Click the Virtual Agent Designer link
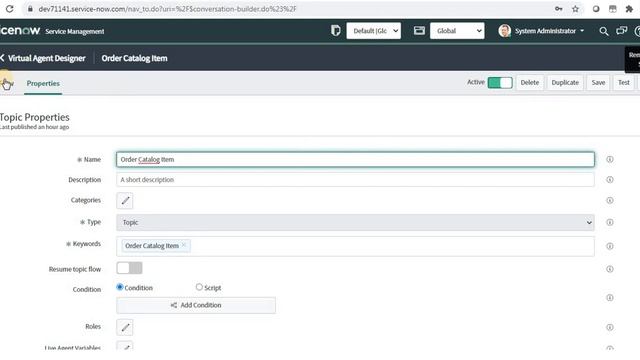Viewport: 640px width, 360px height. tap(47, 58)
